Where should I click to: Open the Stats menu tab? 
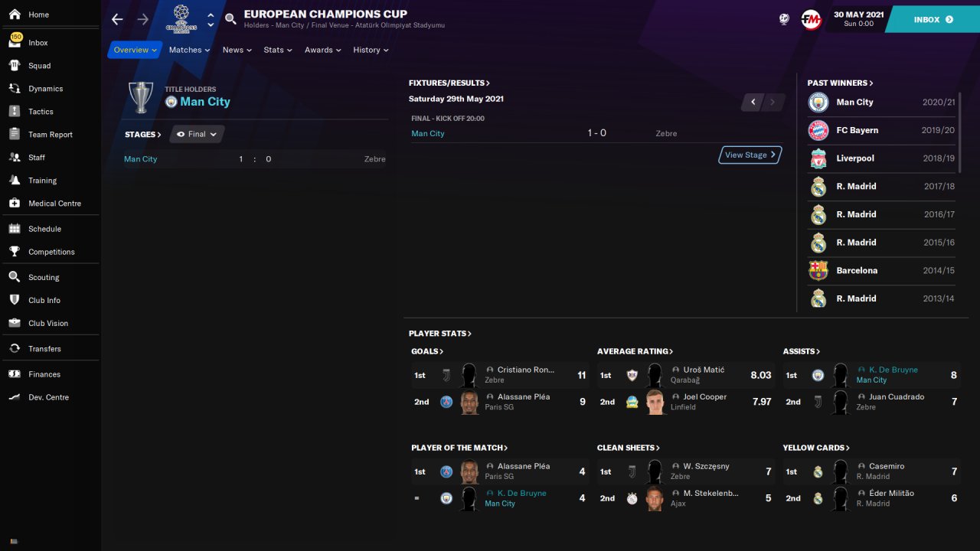278,50
